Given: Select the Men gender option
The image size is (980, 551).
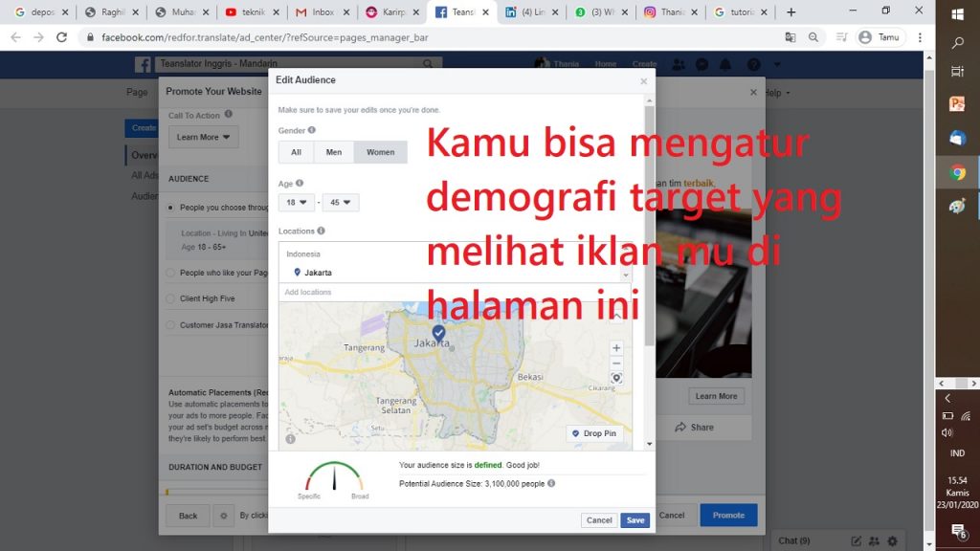Looking at the screenshot, I should [333, 152].
